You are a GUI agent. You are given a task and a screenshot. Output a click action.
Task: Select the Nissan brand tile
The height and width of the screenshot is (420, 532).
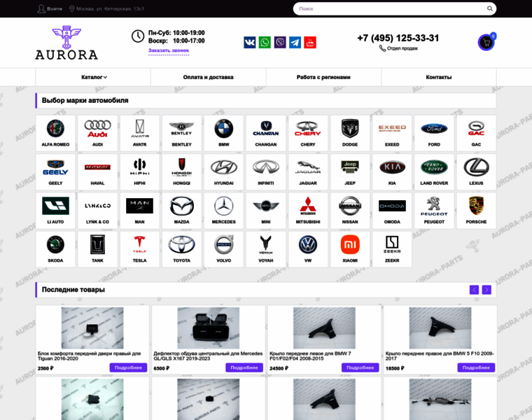(350, 210)
